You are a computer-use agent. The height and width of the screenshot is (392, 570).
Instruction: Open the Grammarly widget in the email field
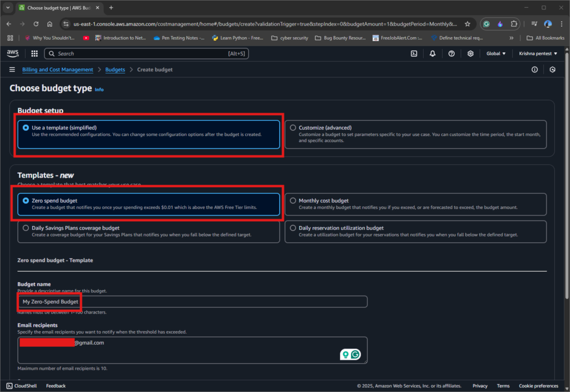pos(355,354)
